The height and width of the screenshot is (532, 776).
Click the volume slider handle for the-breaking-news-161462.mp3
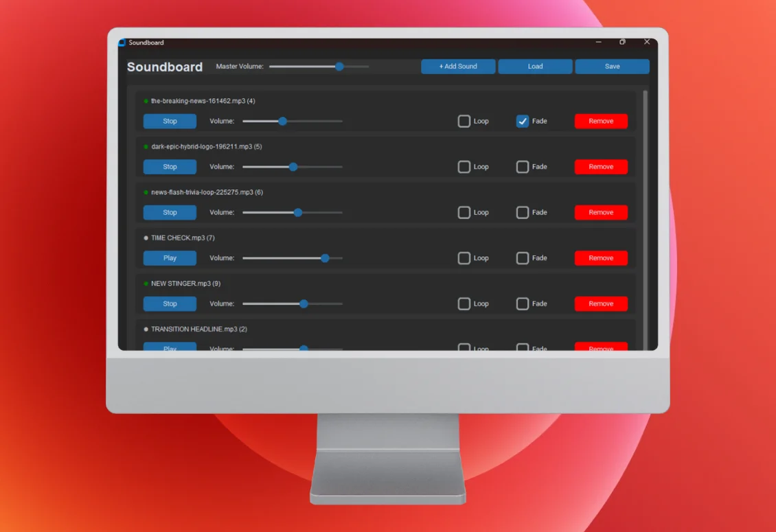[282, 122]
